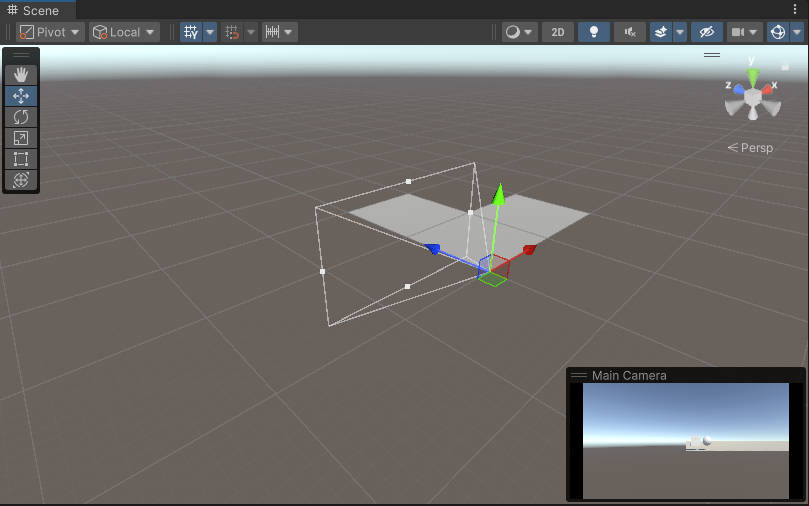Open the draw mode shading dropdown
This screenshot has height=506, width=809.
pos(519,32)
